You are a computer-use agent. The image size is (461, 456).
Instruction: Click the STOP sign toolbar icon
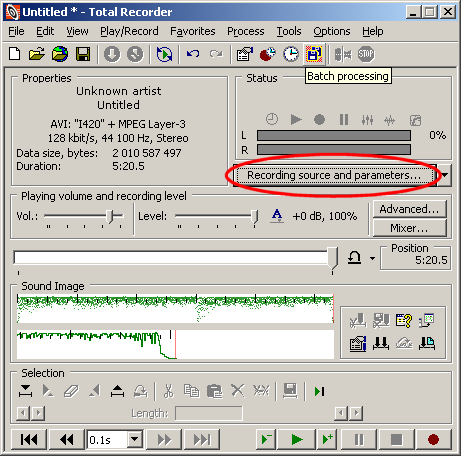pyautogui.click(x=366, y=54)
